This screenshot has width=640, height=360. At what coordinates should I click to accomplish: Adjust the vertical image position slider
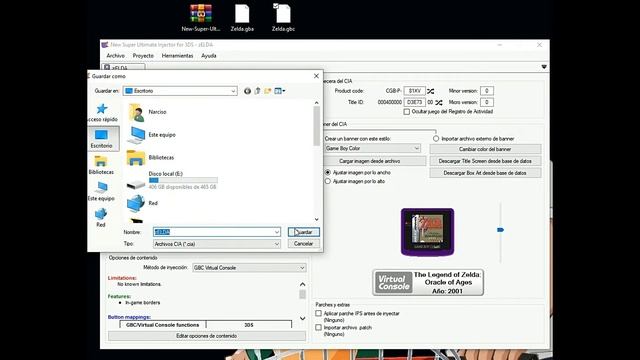click(500, 230)
